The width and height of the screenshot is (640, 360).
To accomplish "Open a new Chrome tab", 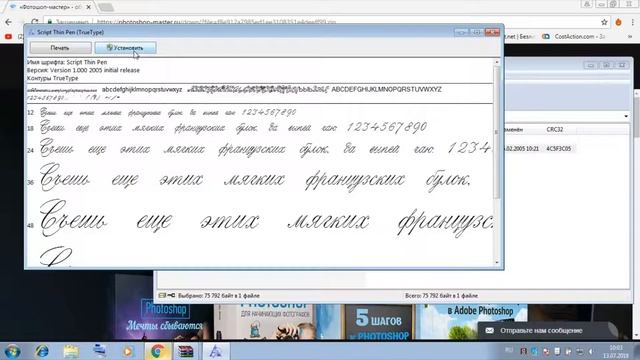I will tap(106, 7).
